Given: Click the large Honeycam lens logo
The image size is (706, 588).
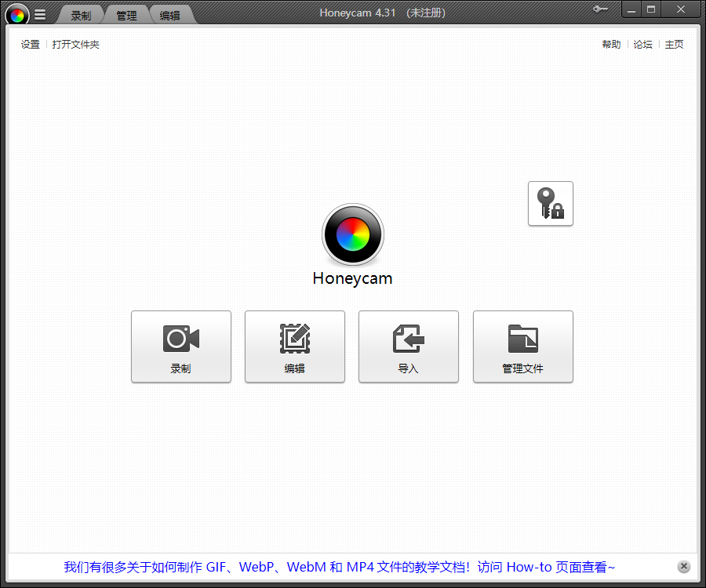Looking at the screenshot, I should point(353,234).
